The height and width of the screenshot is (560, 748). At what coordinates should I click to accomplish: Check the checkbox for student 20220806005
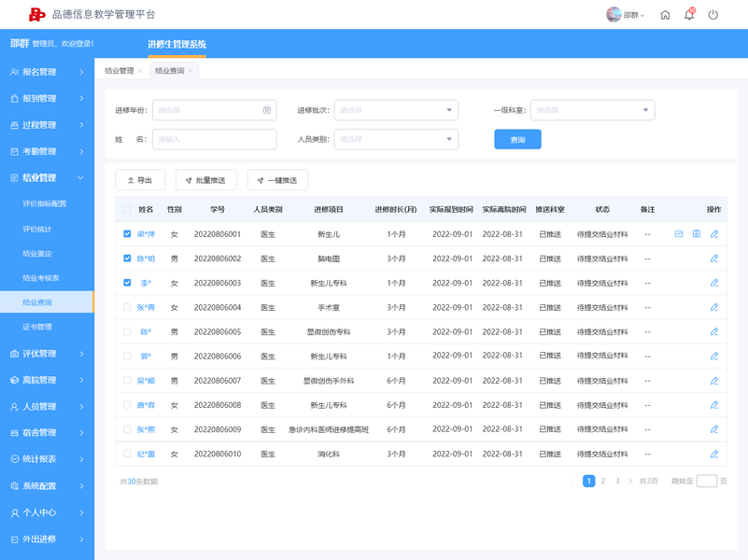[127, 331]
